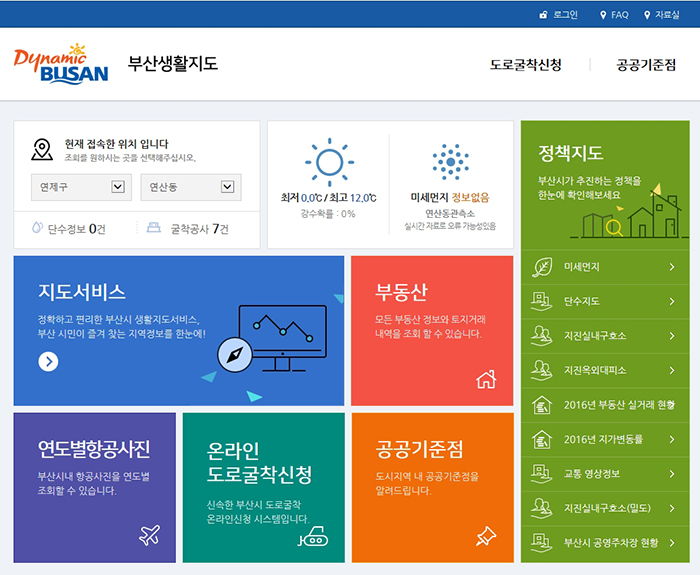Expand the 지진실내구호소 list item

[x=604, y=336]
